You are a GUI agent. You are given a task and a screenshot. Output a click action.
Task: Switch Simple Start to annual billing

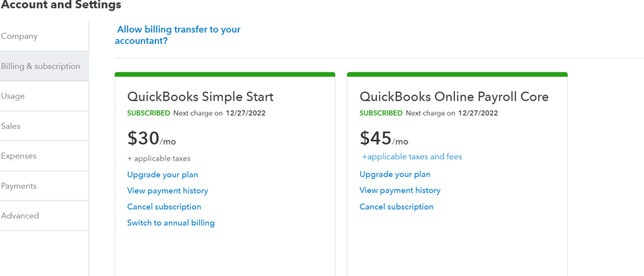coord(171,223)
